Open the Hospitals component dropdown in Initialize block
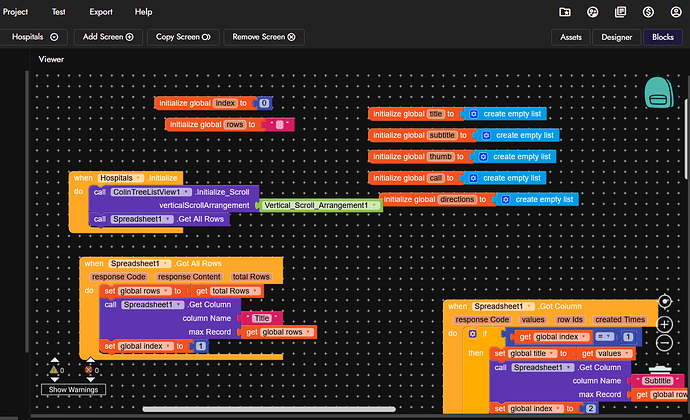This screenshot has width=690, height=420. pos(121,178)
